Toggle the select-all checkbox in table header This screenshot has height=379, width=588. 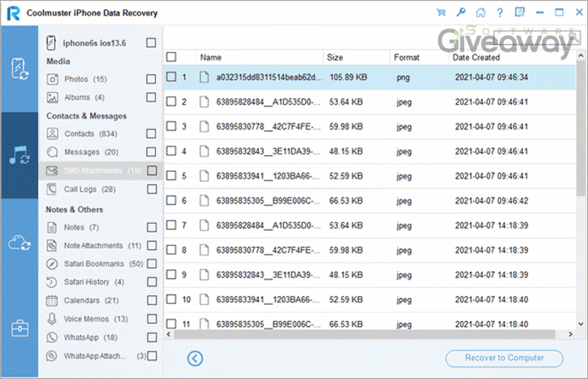tap(172, 57)
